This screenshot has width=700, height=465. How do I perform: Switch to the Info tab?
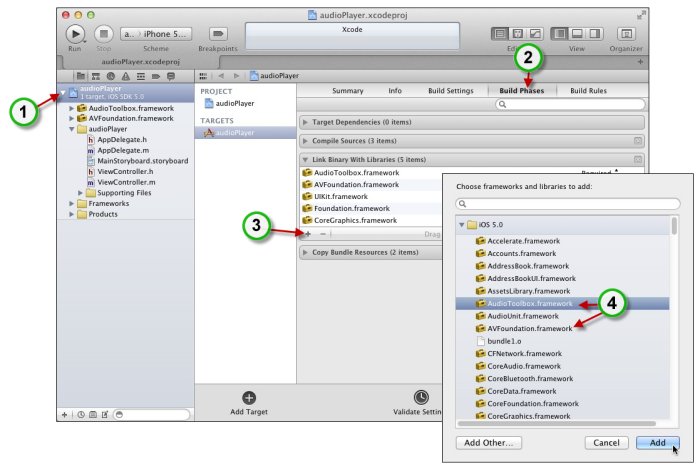click(395, 91)
